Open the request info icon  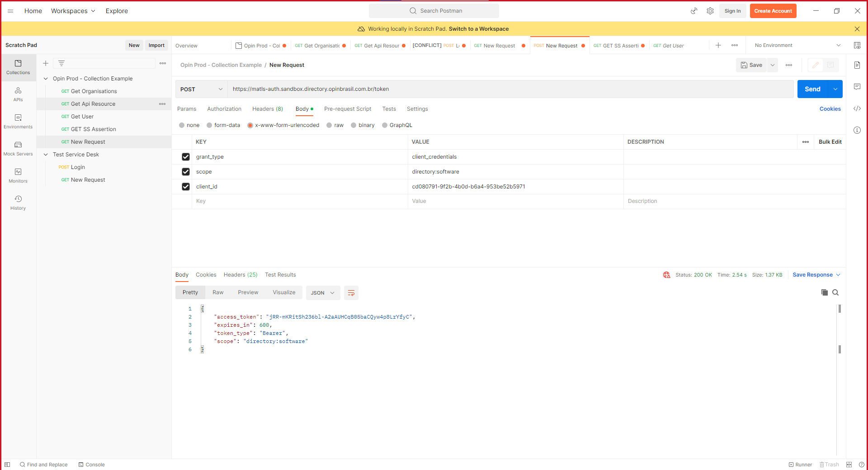click(857, 130)
